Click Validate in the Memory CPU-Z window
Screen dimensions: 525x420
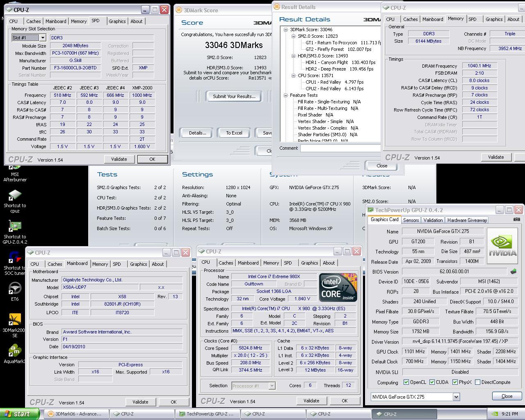point(496,157)
